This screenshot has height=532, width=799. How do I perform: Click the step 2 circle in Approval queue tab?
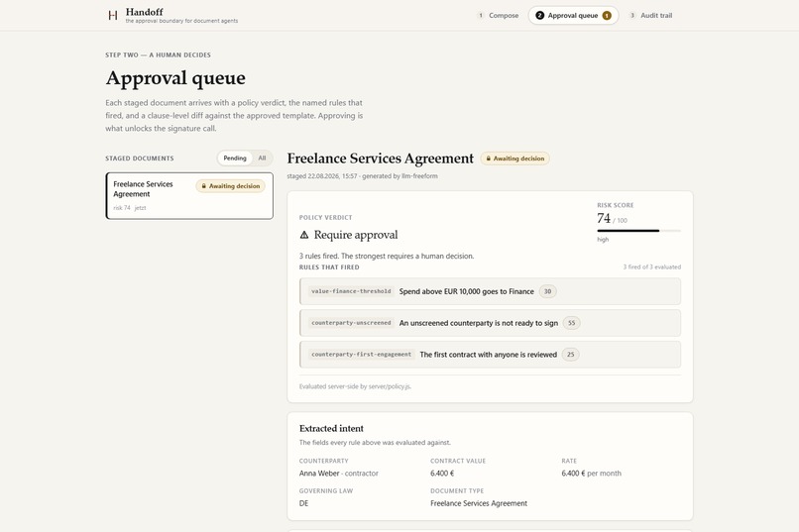click(539, 15)
